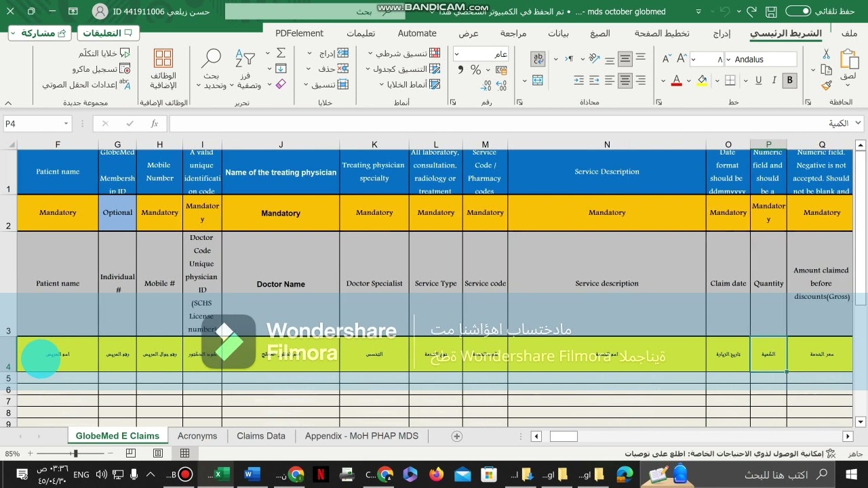Apply red font color from the letter A
Image resolution: width=868 pixels, height=488 pixels.
[676, 81]
